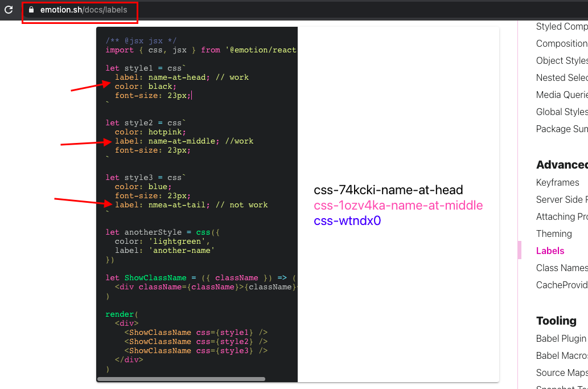Screen dimensions: 588x389
Task: Open CacheProvider sidebar link
Action: coord(562,285)
